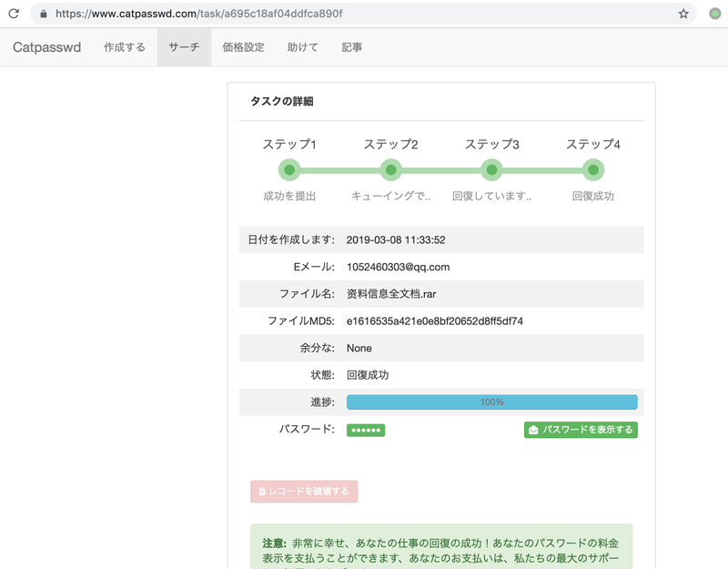Click the envelope icon in the show password button

tap(533, 430)
